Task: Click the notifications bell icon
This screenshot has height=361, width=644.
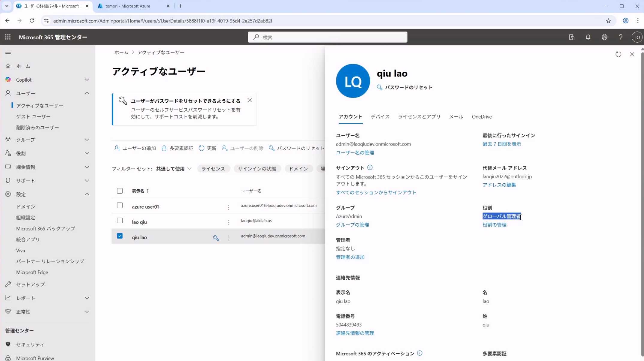Action: (x=588, y=37)
